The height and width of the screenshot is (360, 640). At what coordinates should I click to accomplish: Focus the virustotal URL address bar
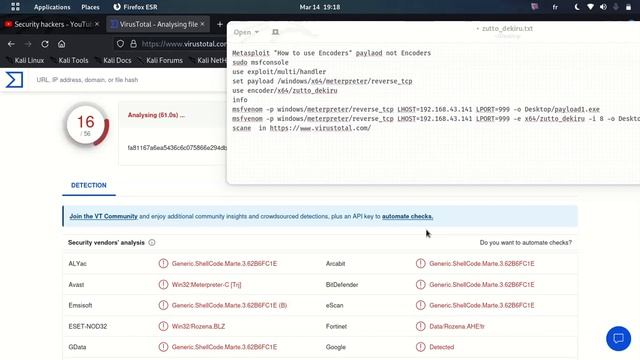(x=184, y=44)
